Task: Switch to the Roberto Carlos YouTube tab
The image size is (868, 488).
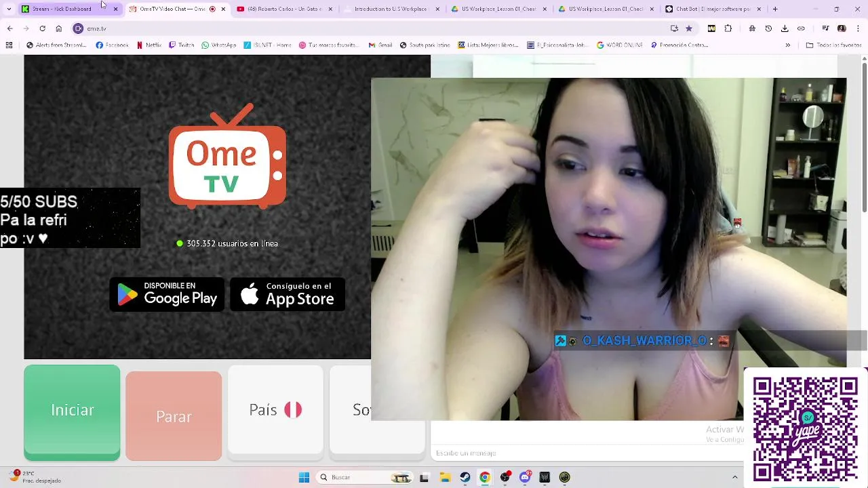Action: coord(284,9)
